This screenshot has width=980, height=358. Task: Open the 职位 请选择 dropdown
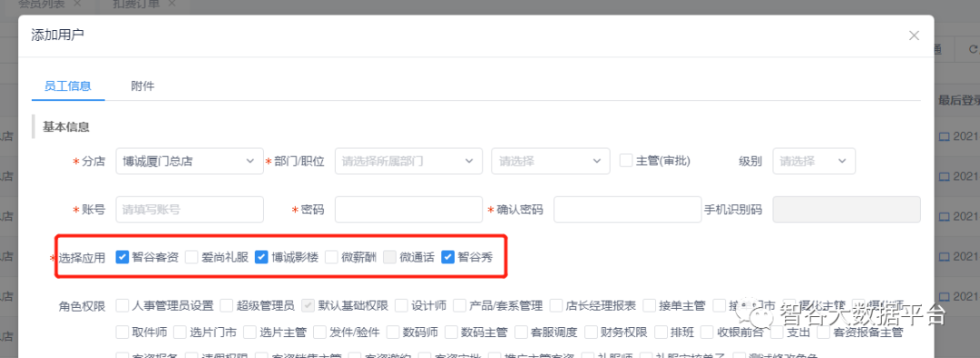click(551, 161)
